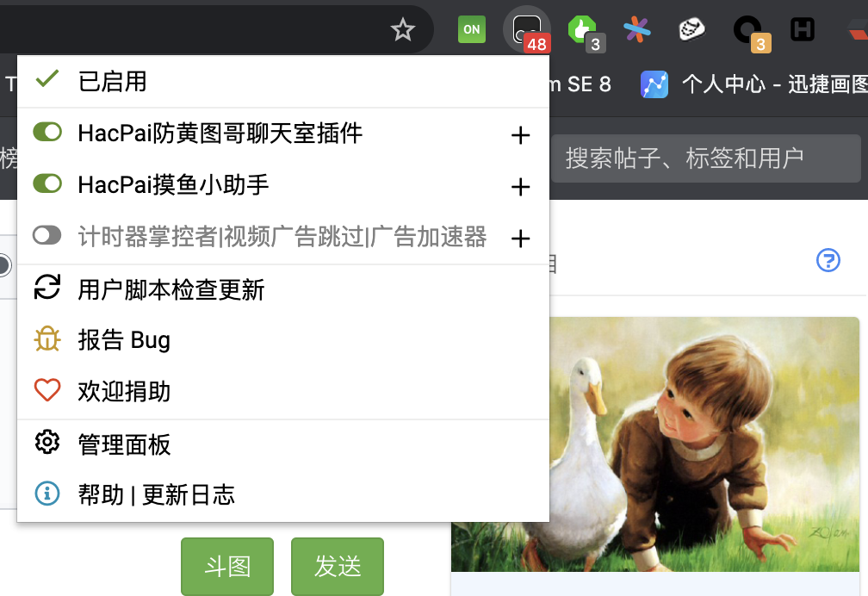Open the black circle extension with the orange 3 badge
Viewport: 868px width, 596px height.
tap(749, 31)
